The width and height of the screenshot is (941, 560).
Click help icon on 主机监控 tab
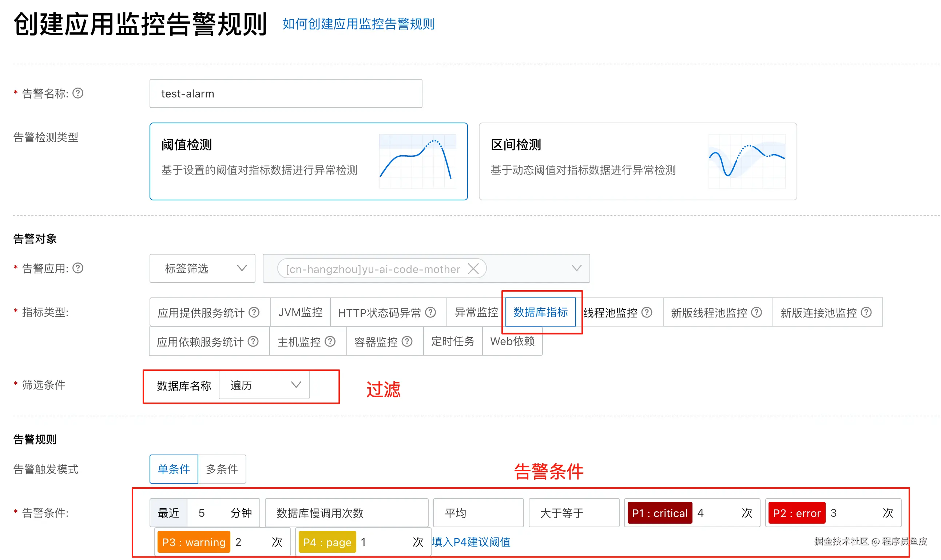[330, 342]
